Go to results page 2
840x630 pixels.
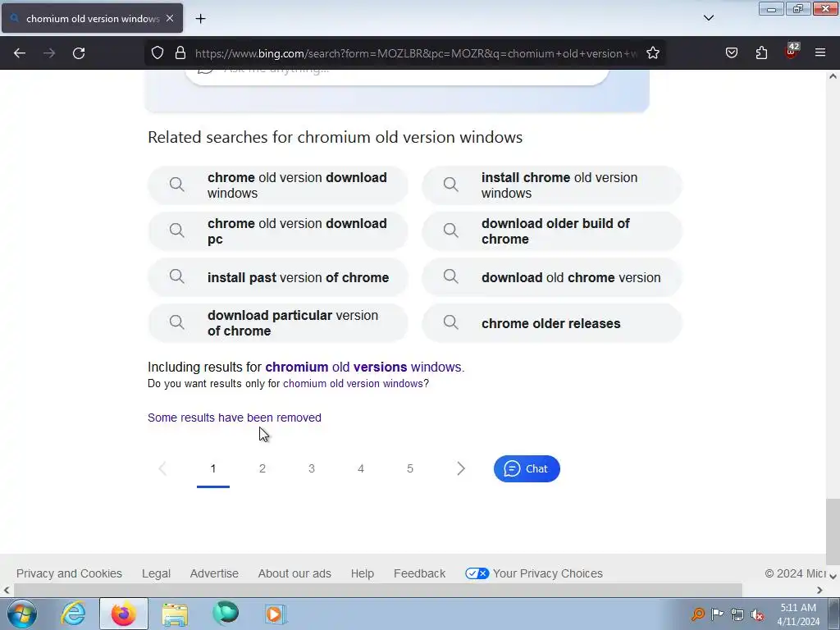click(262, 468)
